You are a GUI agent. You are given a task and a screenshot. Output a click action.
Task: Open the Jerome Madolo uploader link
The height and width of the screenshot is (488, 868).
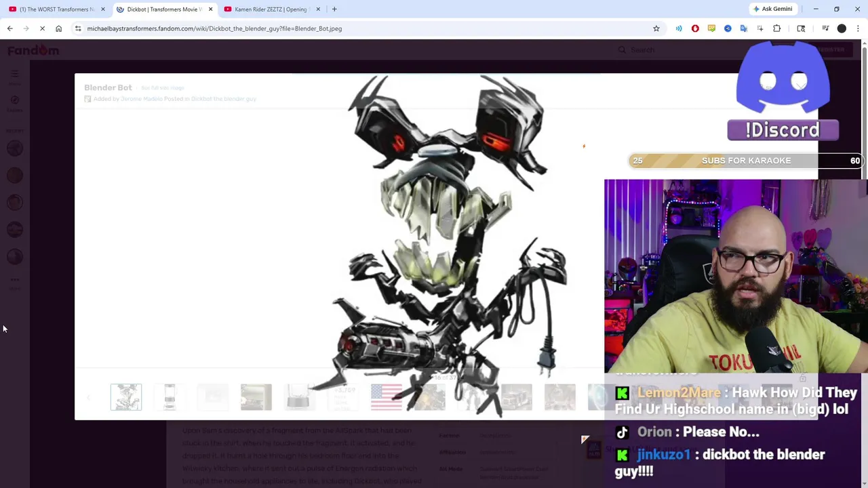pyautogui.click(x=141, y=99)
